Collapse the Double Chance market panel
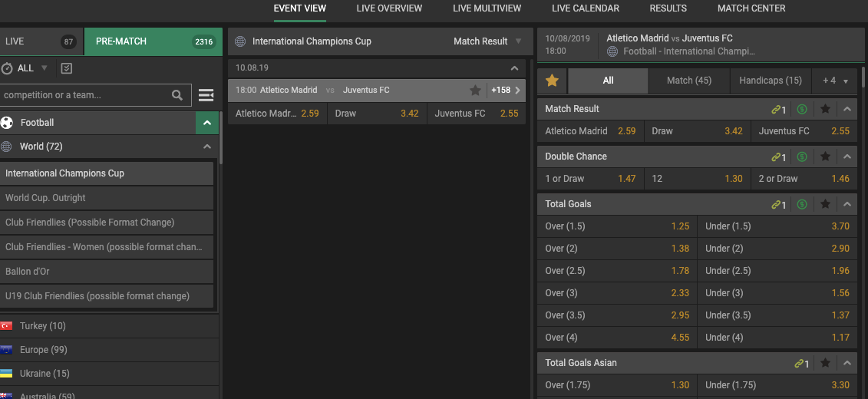This screenshot has height=399, width=868. 847,157
